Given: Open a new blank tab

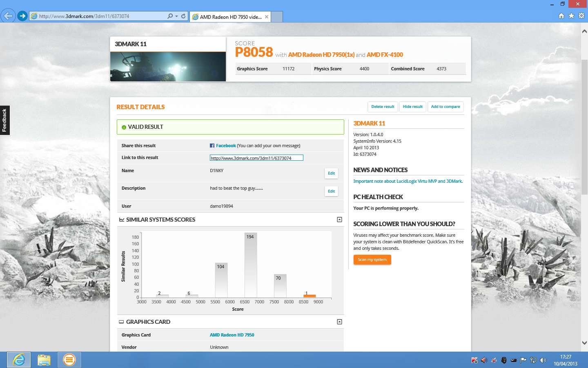Looking at the screenshot, I should [x=277, y=17].
